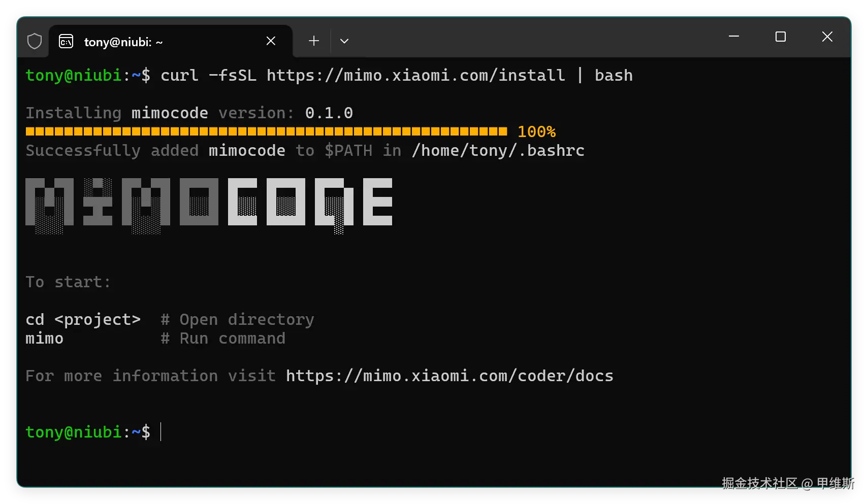This screenshot has width=868, height=504.
Task: Close the terminal window
Action: coord(827,37)
